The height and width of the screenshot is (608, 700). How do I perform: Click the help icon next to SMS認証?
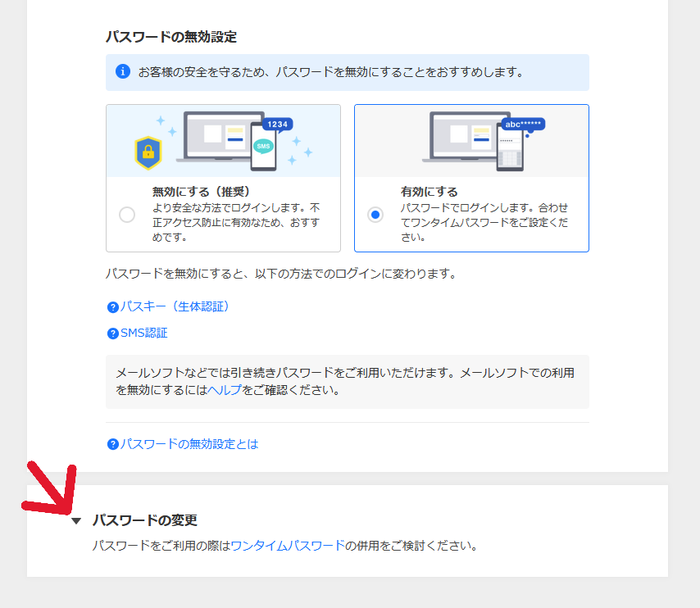click(x=113, y=333)
